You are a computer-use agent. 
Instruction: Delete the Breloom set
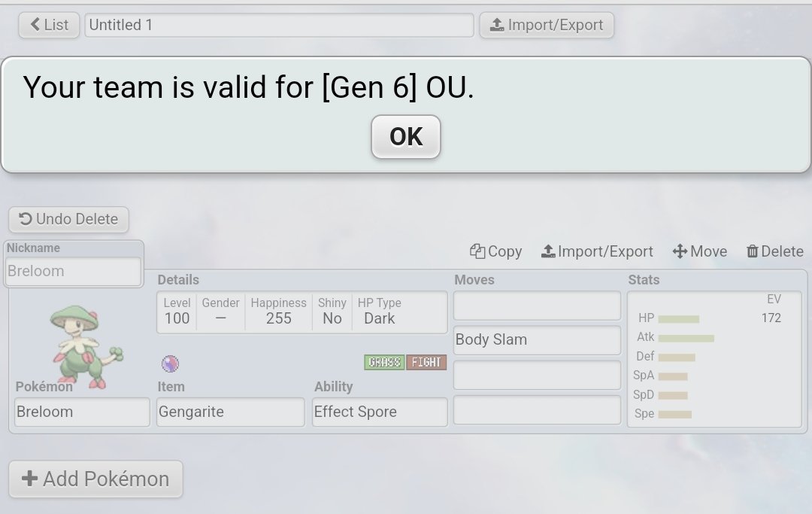coord(774,251)
